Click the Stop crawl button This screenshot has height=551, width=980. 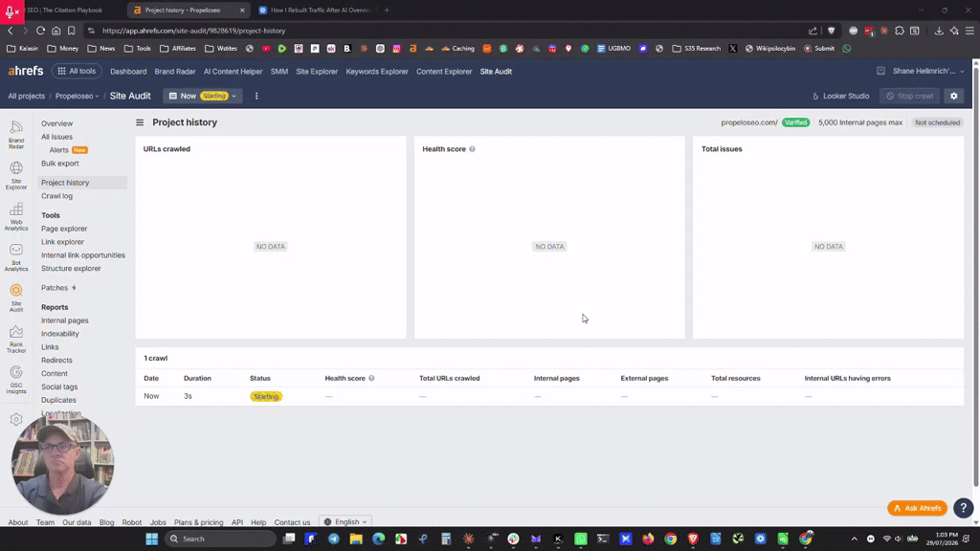[x=909, y=97]
